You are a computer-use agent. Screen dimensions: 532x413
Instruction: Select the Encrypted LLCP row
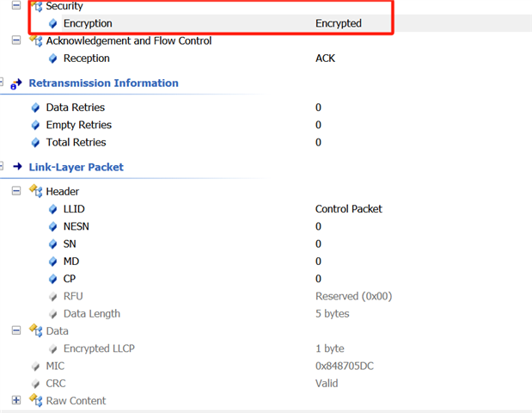[266, 348]
